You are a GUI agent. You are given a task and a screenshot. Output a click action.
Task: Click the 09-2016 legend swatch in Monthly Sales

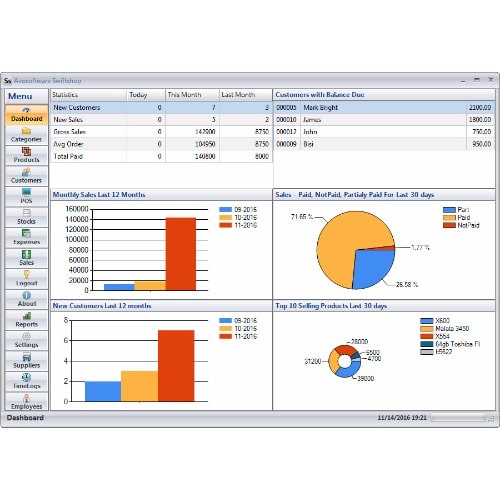click(225, 210)
